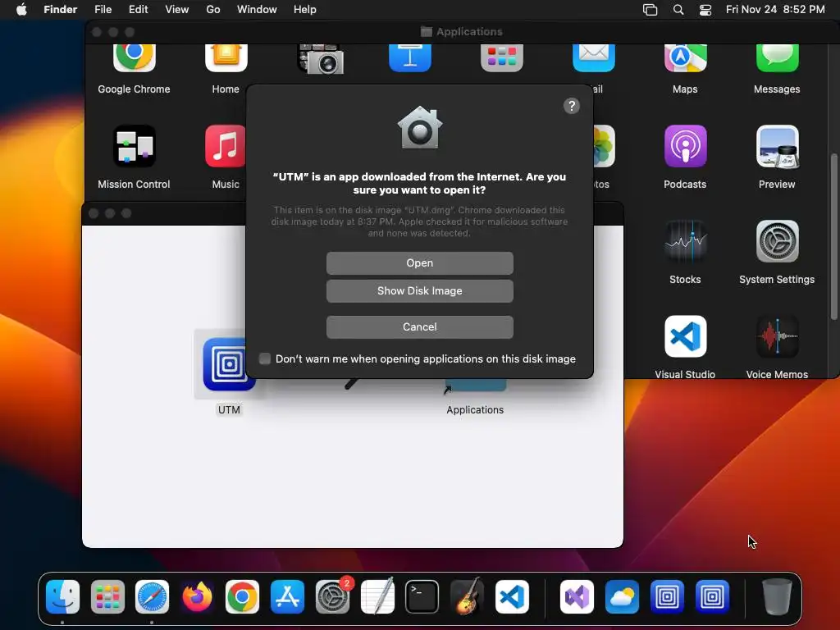Open purple Visual Studio in the Dock
This screenshot has width=840, height=630.
coord(577,597)
